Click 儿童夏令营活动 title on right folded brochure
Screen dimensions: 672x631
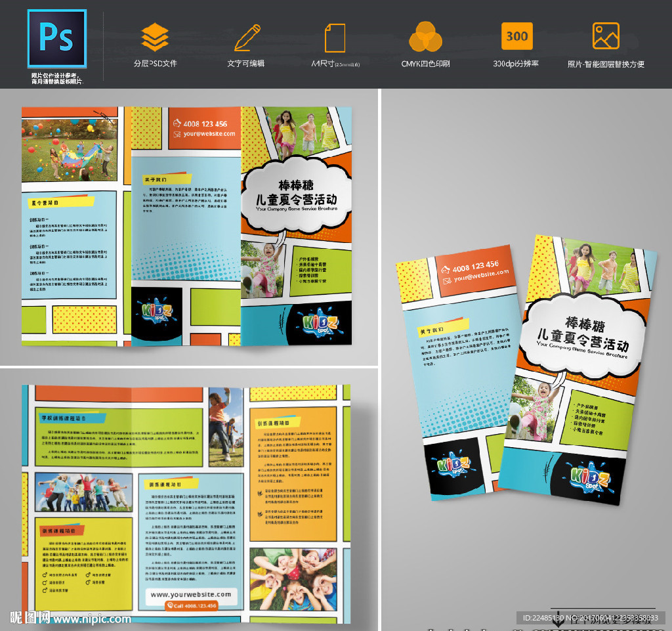click(583, 340)
